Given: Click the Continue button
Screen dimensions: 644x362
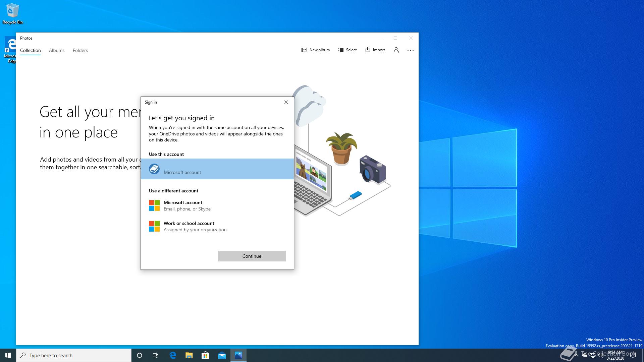Looking at the screenshot, I should point(252,256).
